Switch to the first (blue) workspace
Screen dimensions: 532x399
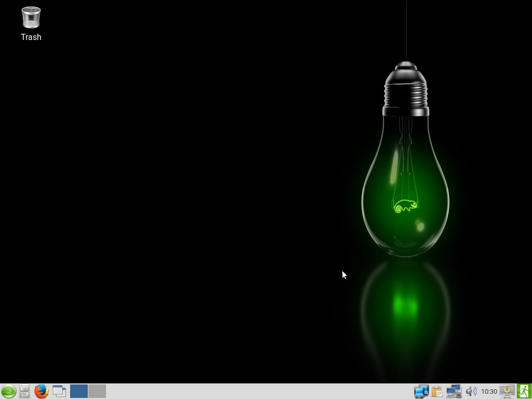point(79,391)
